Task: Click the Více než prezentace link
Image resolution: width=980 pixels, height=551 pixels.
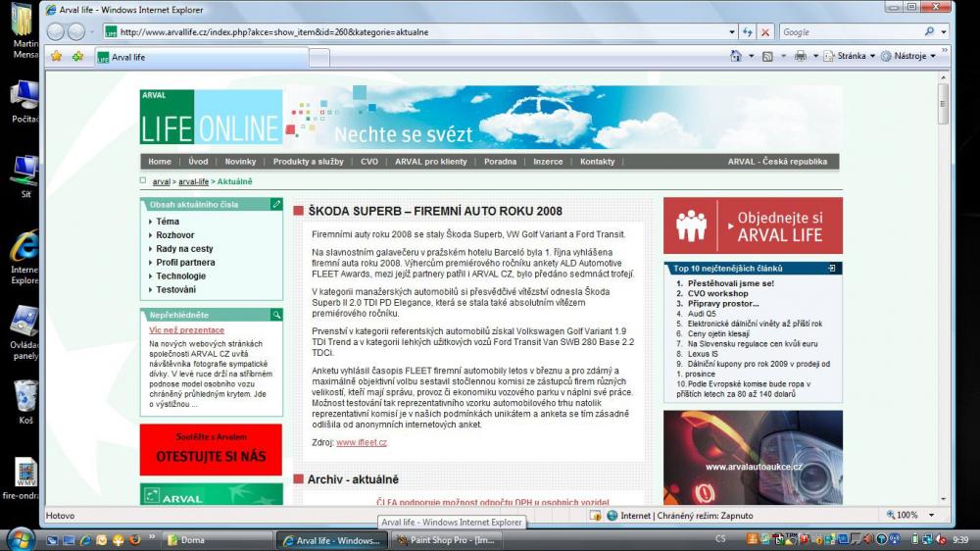Action: (x=186, y=329)
